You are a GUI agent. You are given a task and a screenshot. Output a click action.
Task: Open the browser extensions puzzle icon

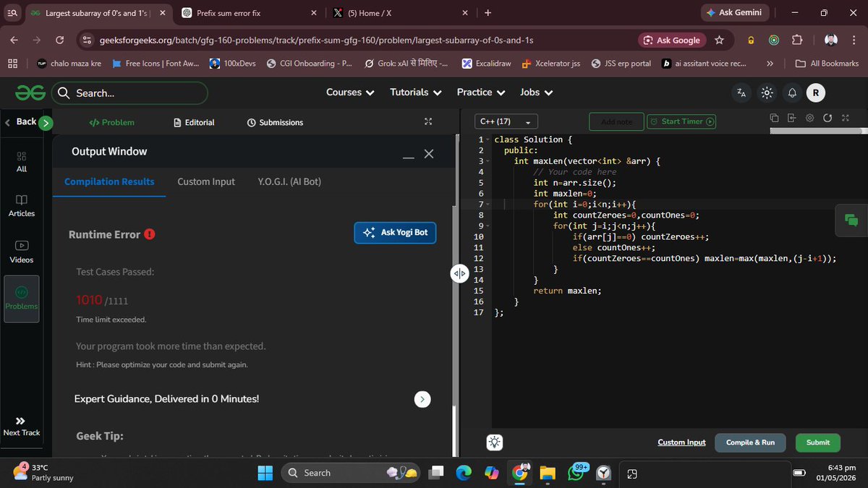(797, 40)
